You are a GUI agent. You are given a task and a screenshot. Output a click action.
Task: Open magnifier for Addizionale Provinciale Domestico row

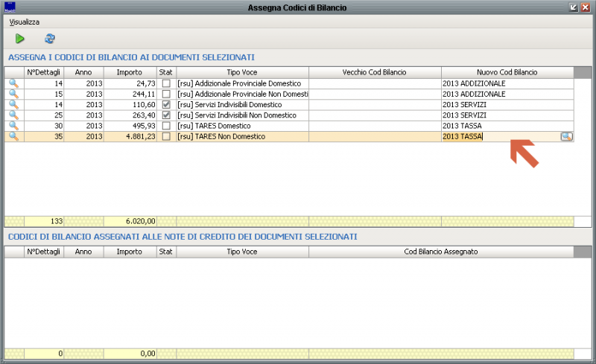click(x=13, y=83)
